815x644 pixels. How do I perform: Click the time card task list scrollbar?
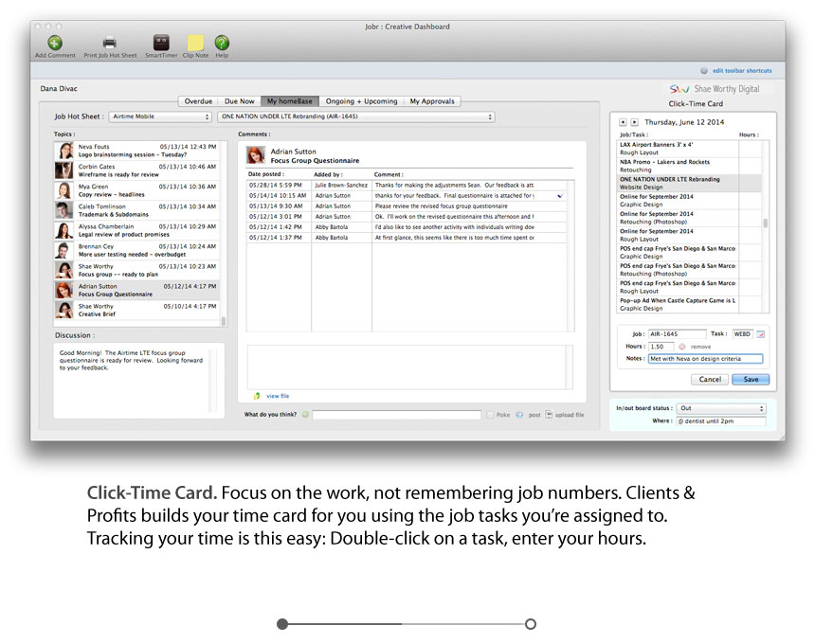click(x=766, y=223)
